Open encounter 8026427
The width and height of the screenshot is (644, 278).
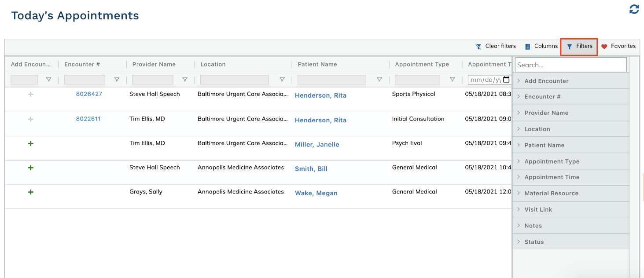(x=89, y=94)
